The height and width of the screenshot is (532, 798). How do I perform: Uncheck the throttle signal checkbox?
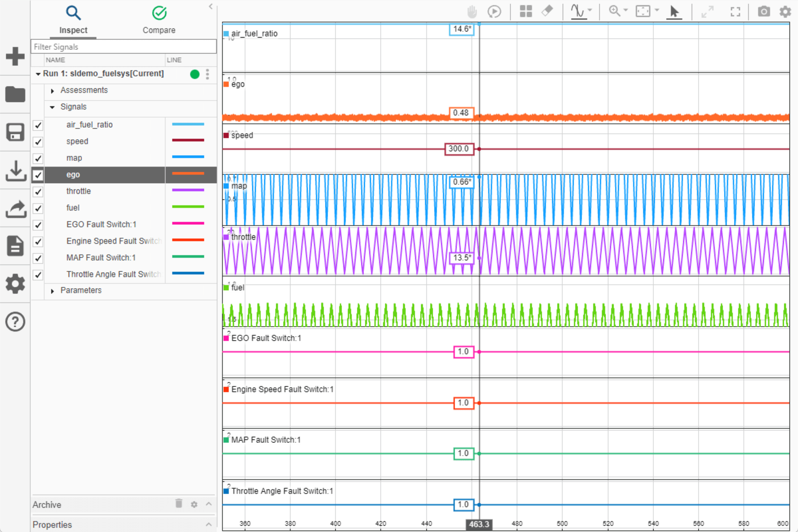click(38, 192)
